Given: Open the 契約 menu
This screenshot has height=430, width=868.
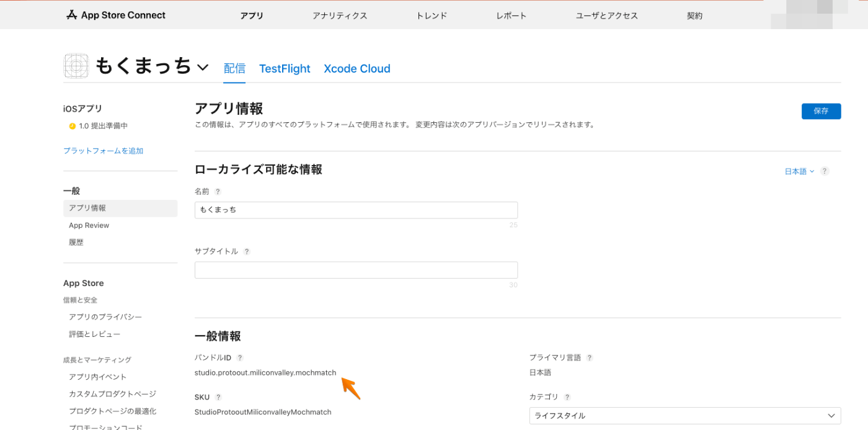Looking at the screenshot, I should point(694,16).
